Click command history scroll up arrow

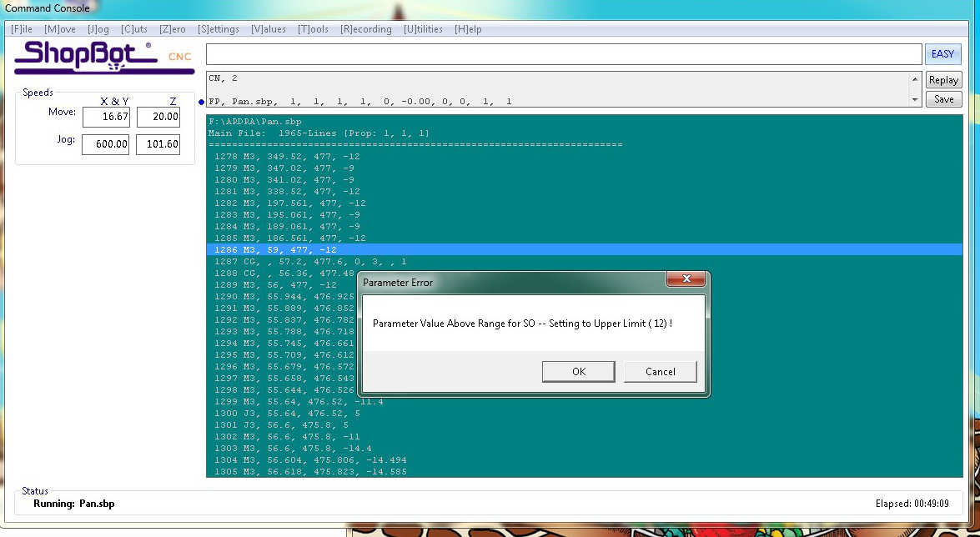click(915, 79)
